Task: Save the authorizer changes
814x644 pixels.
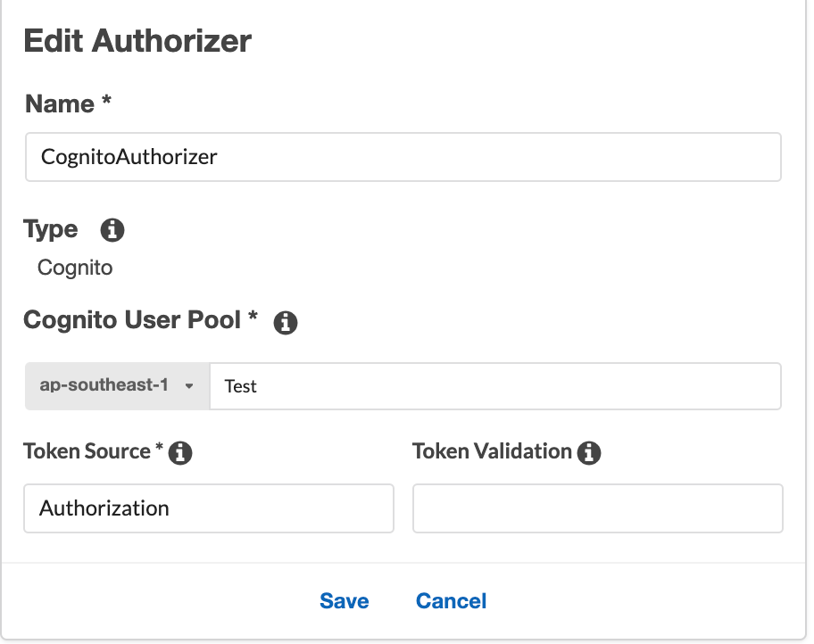Action: 345,601
